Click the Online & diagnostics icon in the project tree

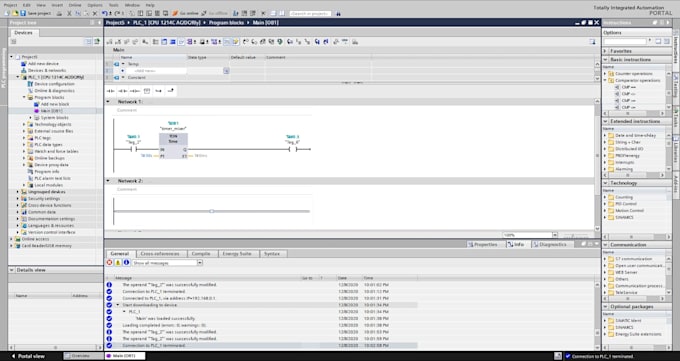click(30, 91)
